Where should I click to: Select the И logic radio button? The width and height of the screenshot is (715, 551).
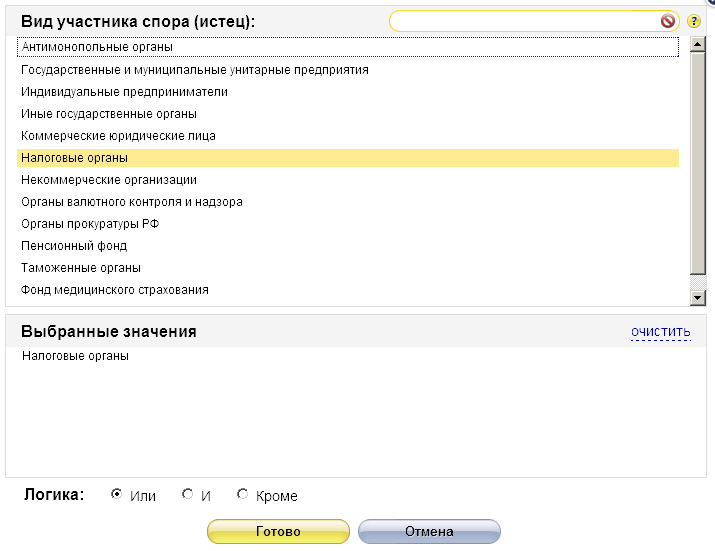pyautogui.click(x=187, y=494)
